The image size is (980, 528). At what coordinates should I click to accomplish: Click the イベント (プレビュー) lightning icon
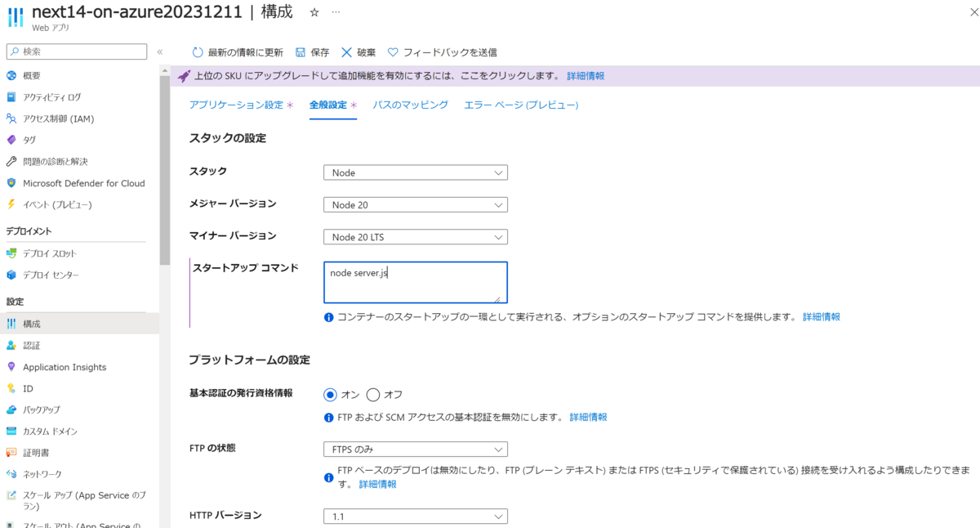tap(11, 204)
